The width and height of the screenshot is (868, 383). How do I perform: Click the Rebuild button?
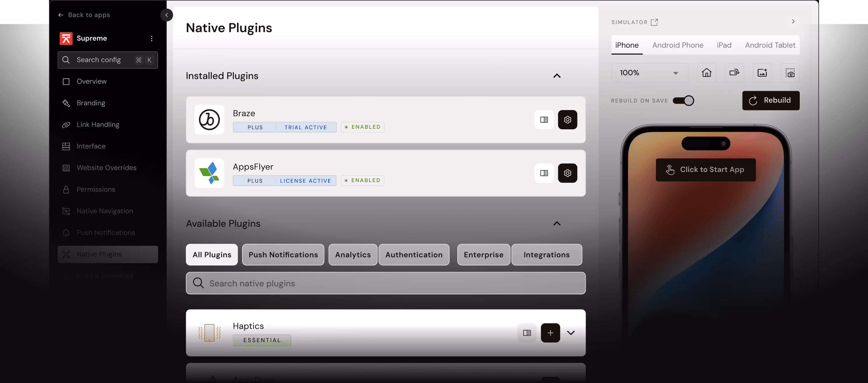pyautogui.click(x=771, y=100)
